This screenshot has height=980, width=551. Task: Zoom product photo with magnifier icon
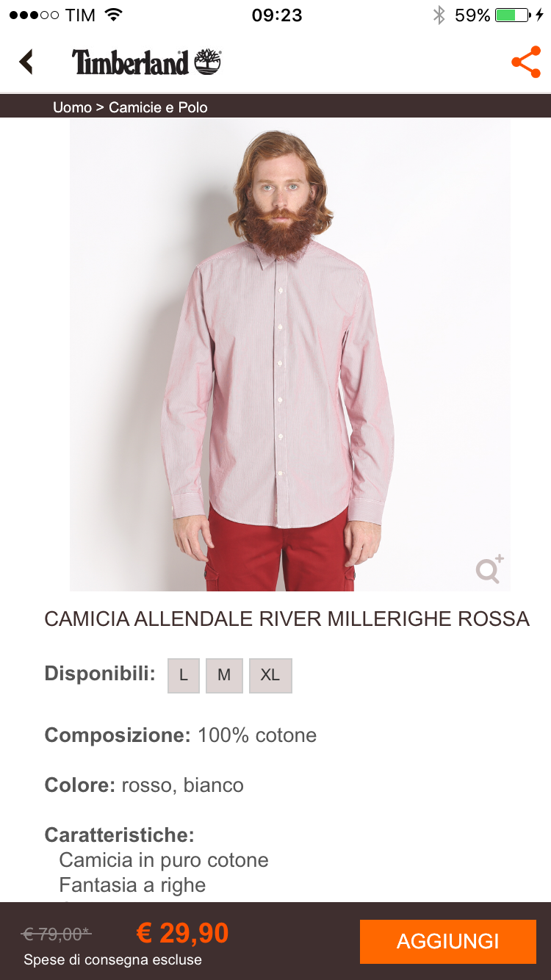point(489,569)
